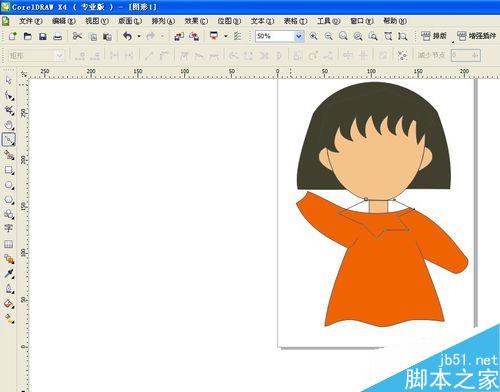
Task: Click the Import icon in the toolbar
Action: (179, 36)
